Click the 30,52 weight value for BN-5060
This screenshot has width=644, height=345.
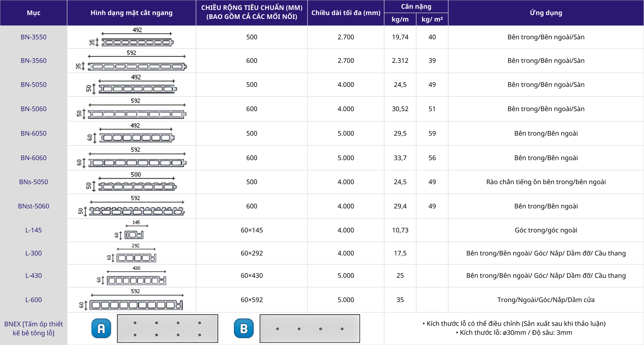point(400,109)
